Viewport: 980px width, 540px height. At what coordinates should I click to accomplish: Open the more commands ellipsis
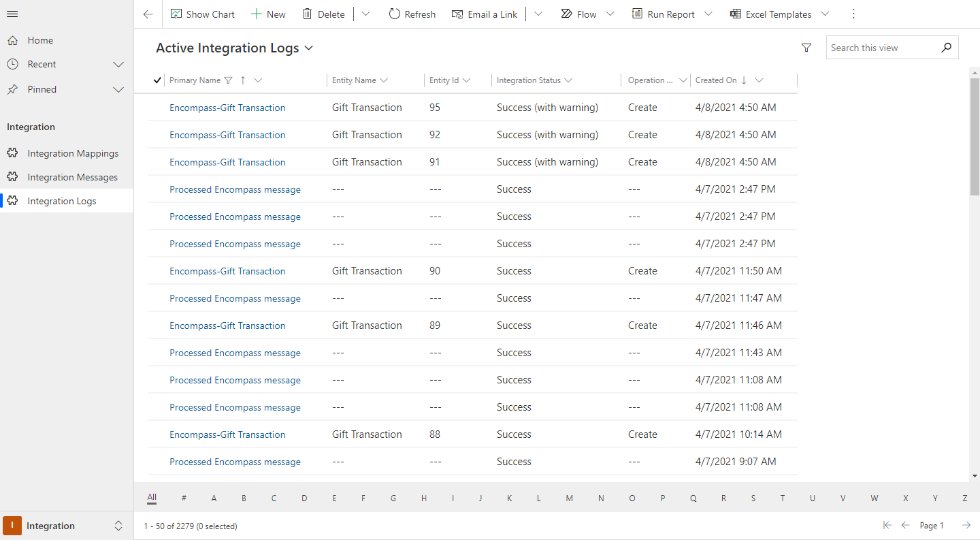[x=853, y=14]
